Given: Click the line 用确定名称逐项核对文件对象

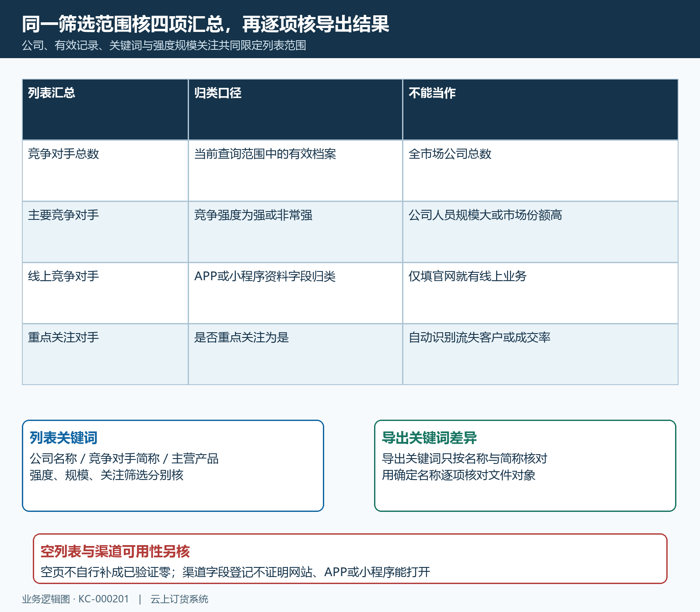Looking at the screenshot, I should tap(458, 475).
